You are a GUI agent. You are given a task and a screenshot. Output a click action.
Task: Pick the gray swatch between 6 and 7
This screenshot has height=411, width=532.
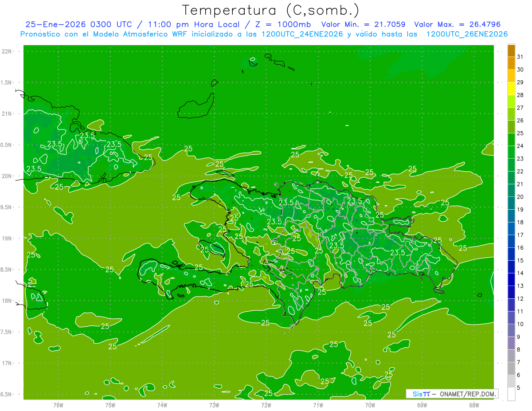pyautogui.click(x=511, y=369)
